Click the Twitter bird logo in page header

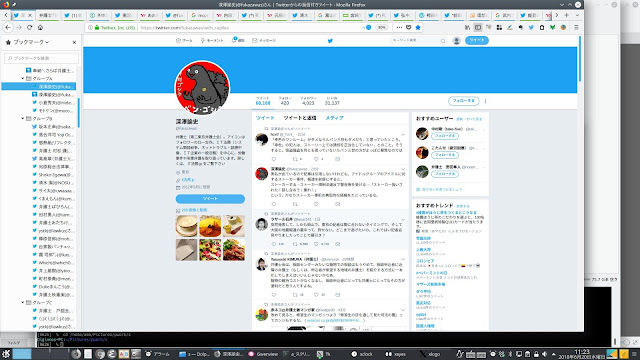click(x=330, y=40)
